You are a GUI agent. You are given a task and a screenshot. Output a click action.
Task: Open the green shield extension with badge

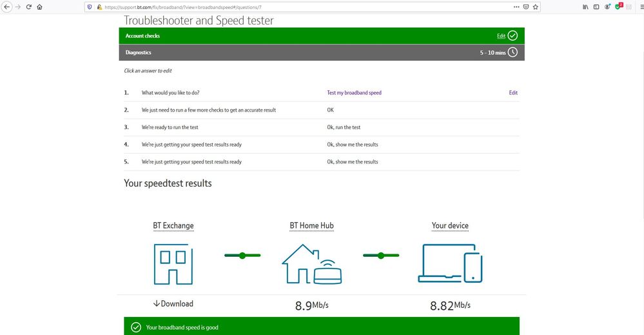coord(619,6)
